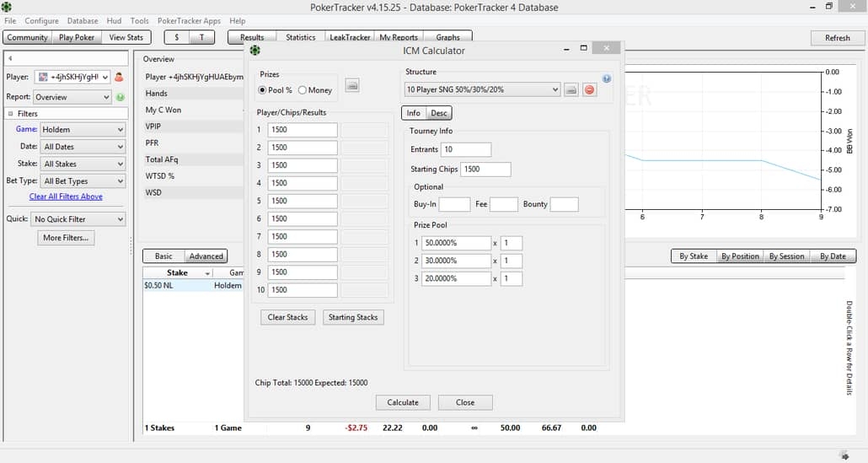Click the player 1 chips field

pyautogui.click(x=303, y=130)
